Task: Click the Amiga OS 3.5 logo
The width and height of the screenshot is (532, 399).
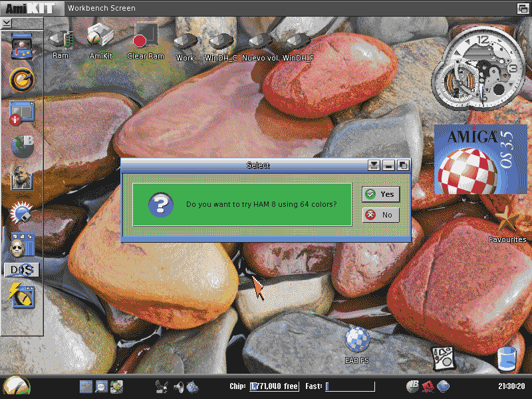Action: click(480, 159)
